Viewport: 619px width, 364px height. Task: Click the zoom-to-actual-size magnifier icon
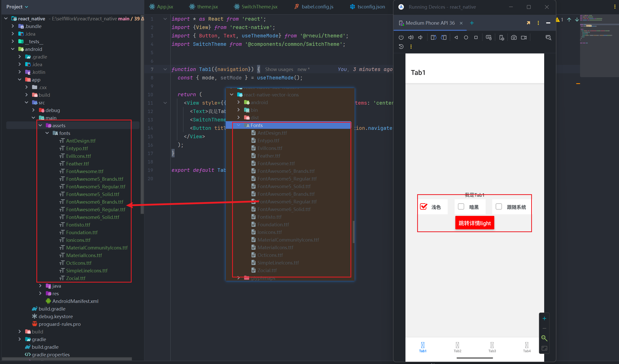pos(544,338)
